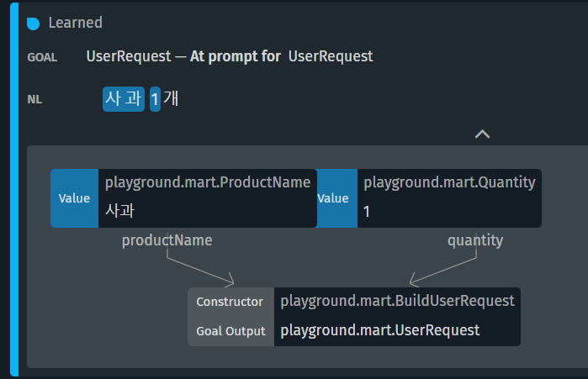Select the highlighted 1 token in NL
The height and width of the screenshot is (379, 588).
click(x=155, y=99)
